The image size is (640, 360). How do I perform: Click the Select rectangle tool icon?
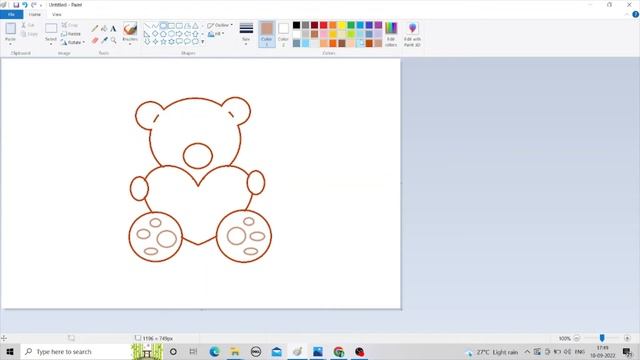point(51,29)
